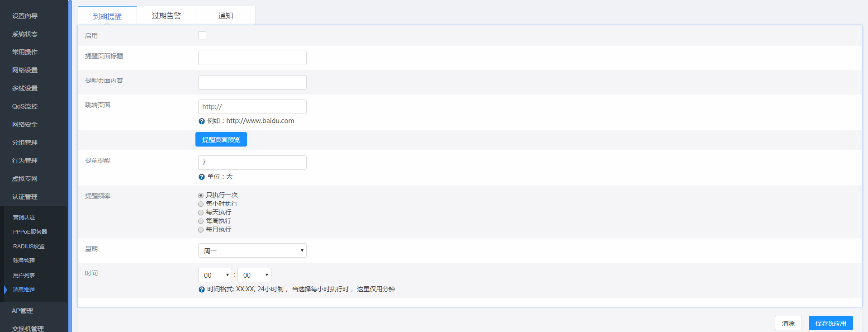The height and width of the screenshot is (332, 868).
Task: Click the 清除 button
Action: [x=788, y=323]
